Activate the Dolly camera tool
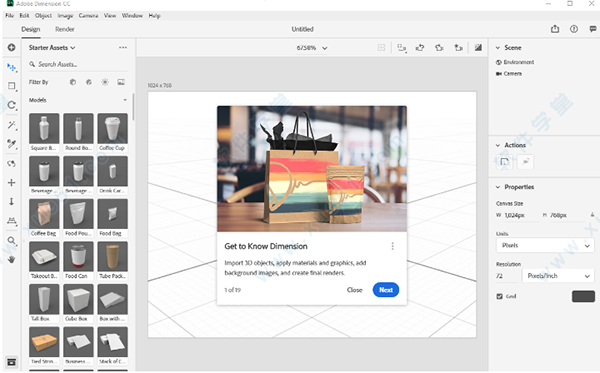The image size is (600, 373). coord(11,202)
